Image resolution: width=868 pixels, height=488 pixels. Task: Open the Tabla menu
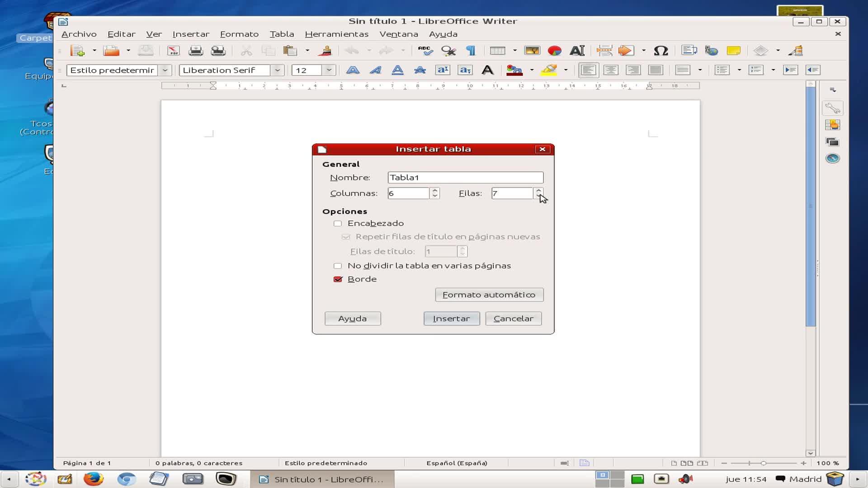tap(282, 34)
